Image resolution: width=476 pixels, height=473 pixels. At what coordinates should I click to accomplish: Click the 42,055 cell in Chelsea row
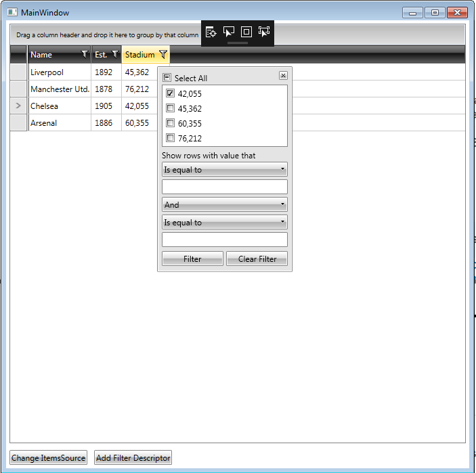(x=139, y=106)
